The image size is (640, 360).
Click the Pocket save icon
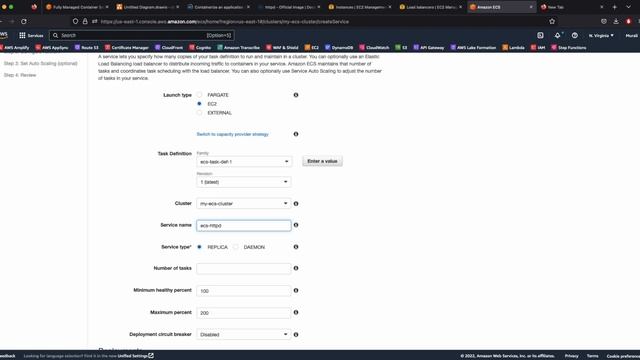click(x=604, y=21)
